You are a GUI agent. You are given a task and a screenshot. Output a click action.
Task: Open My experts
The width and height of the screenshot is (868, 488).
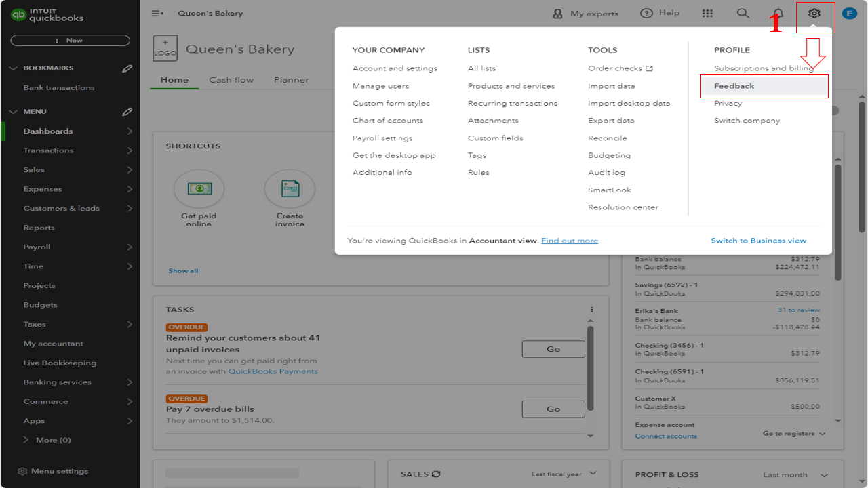[x=586, y=14]
